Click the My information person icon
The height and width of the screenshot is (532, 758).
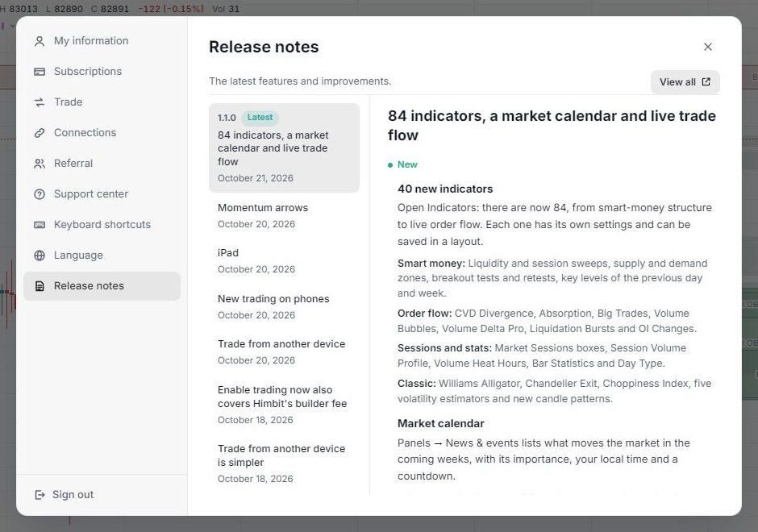[x=40, y=41]
